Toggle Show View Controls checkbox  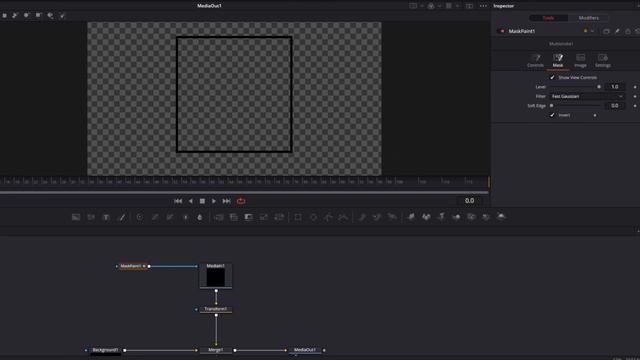552,77
